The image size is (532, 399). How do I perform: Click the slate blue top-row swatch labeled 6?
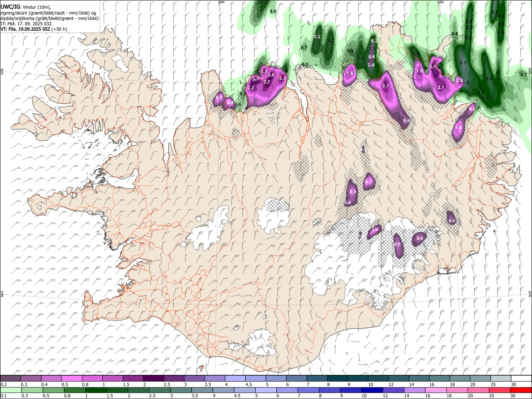point(297,379)
